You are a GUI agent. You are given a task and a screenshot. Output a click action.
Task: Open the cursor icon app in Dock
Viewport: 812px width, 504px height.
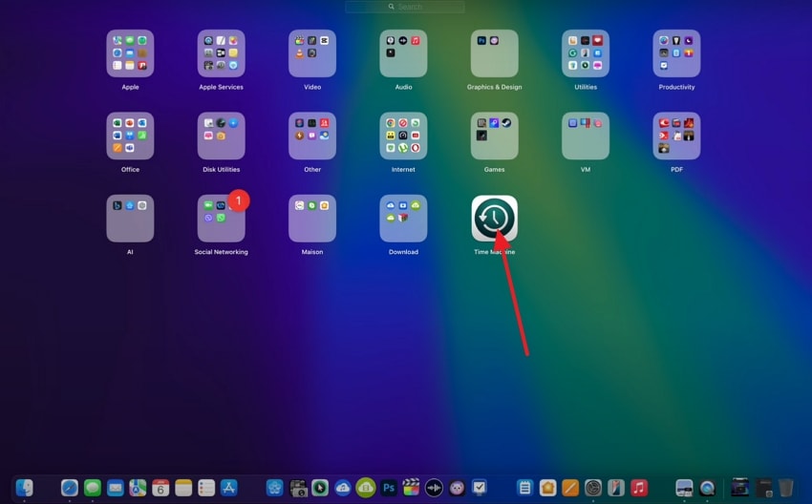pyautogui.click(x=320, y=488)
